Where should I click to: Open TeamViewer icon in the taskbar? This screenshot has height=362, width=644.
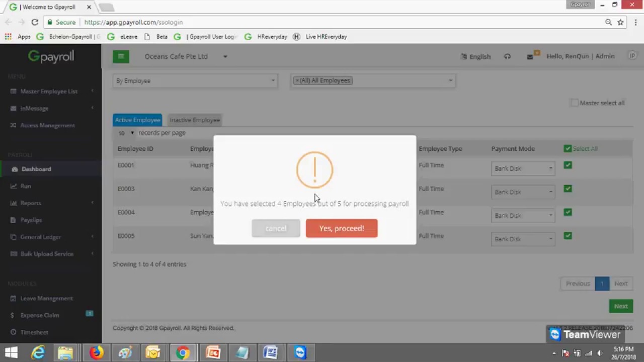pos(300,352)
